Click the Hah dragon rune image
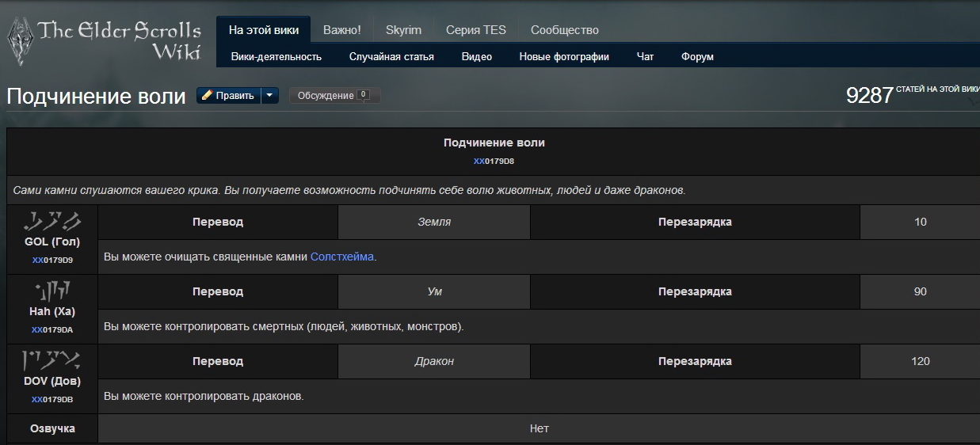 click(x=52, y=291)
